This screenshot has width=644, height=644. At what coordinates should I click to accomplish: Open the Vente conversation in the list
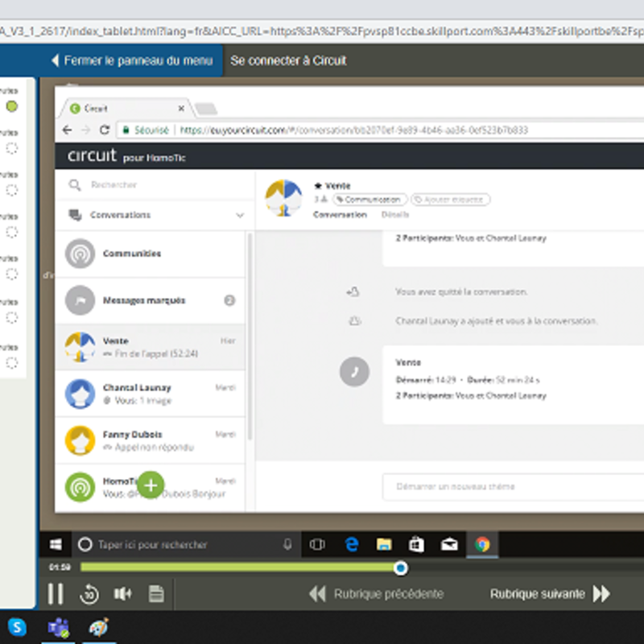[x=151, y=347]
